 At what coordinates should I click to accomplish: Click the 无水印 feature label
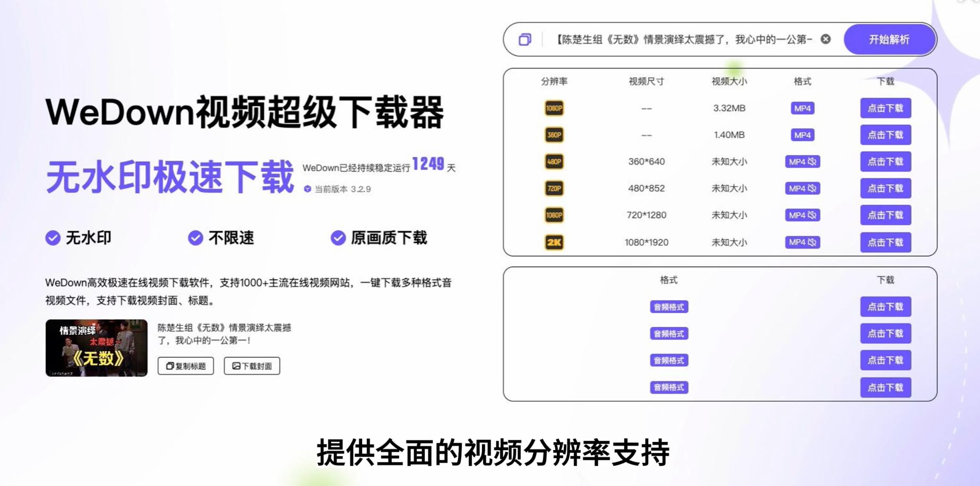click(x=88, y=238)
